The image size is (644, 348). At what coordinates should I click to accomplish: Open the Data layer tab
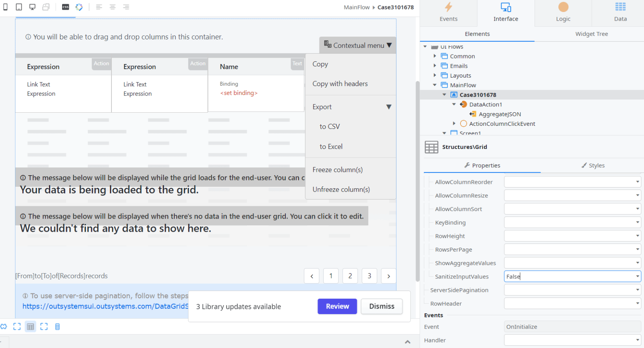point(620,12)
